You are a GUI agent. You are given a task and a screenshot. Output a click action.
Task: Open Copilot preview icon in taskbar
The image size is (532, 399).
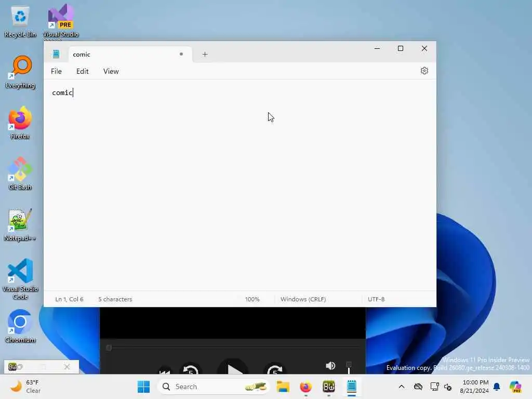pyautogui.click(x=515, y=387)
